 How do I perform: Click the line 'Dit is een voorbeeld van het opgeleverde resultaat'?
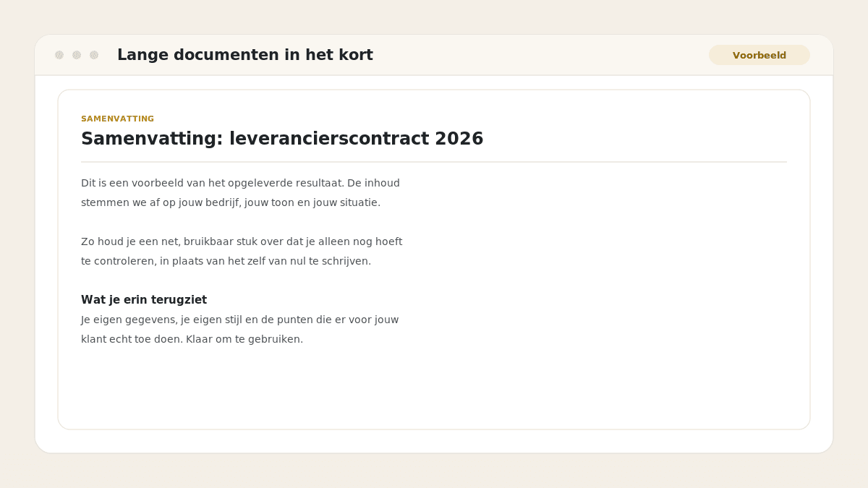[x=240, y=183]
